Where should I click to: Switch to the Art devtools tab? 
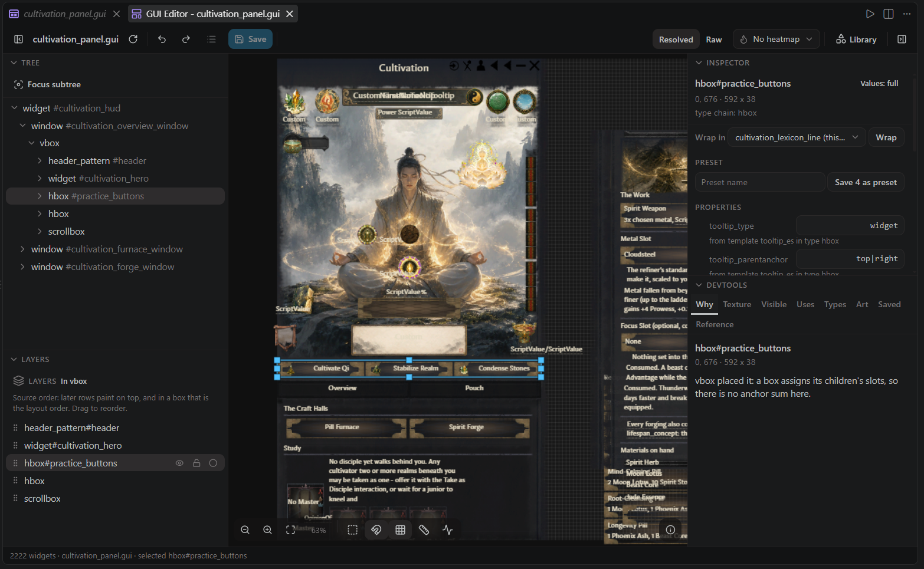[x=862, y=304]
